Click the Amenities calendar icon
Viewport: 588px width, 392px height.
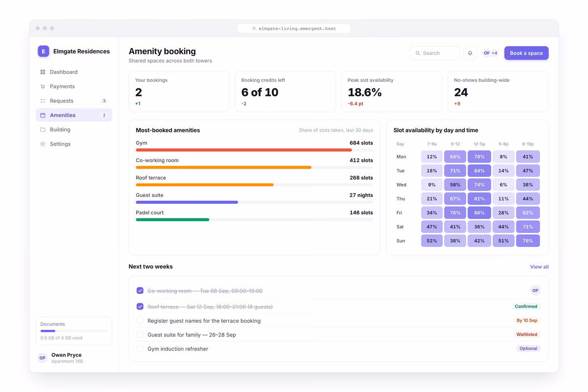coord(43,115)
